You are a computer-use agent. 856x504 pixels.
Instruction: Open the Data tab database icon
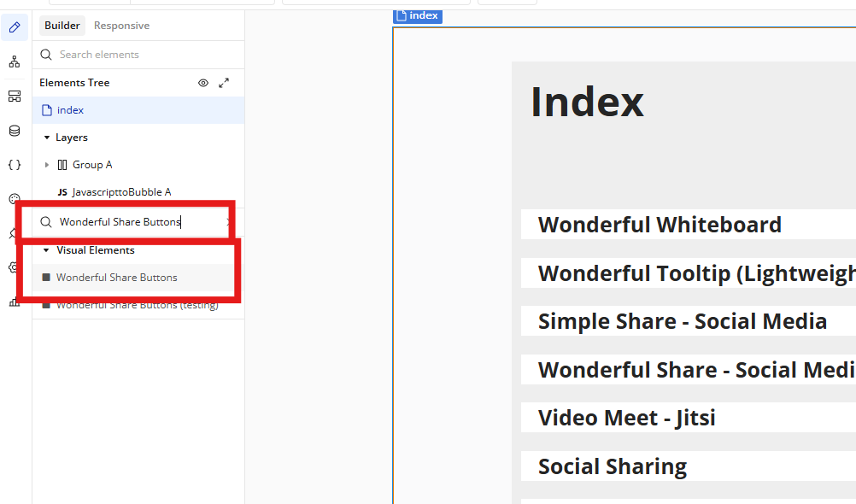[15, 131]
